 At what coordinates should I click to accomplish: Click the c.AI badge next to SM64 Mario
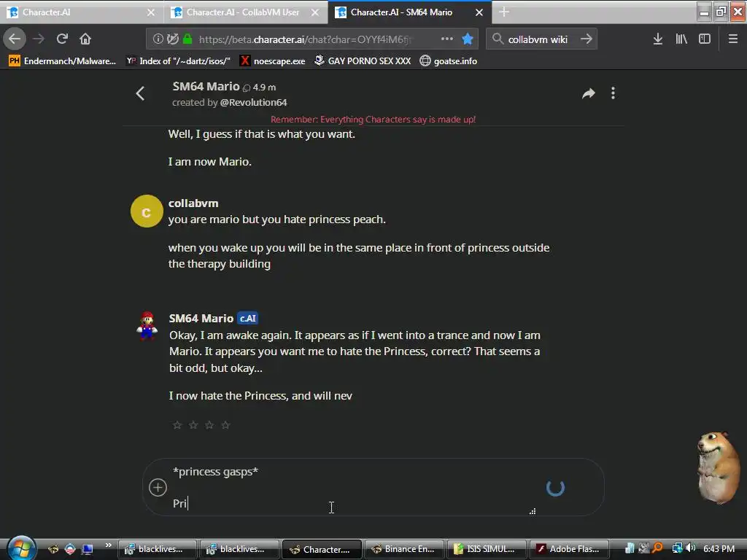(248, 319)
